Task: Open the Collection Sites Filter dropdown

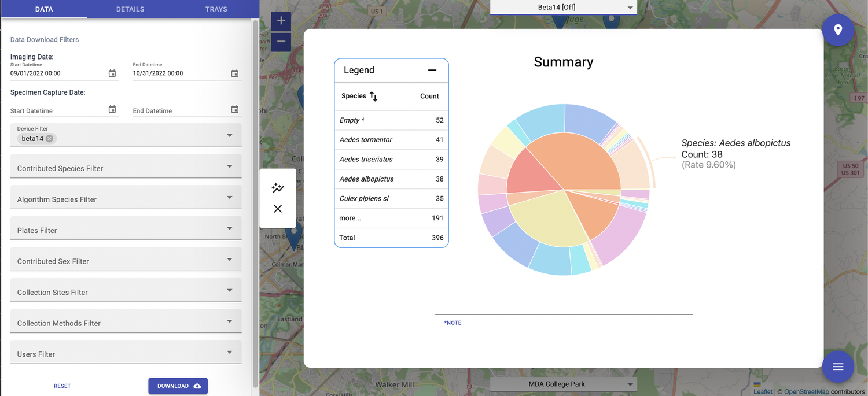Action: coord(126,290)
